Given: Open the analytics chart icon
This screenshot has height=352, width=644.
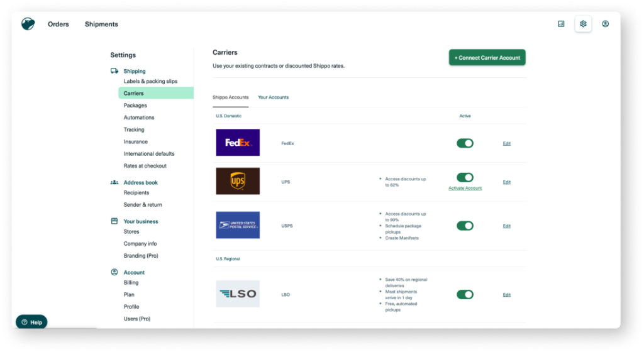Looking at the screenshot, I should point(561,24).
